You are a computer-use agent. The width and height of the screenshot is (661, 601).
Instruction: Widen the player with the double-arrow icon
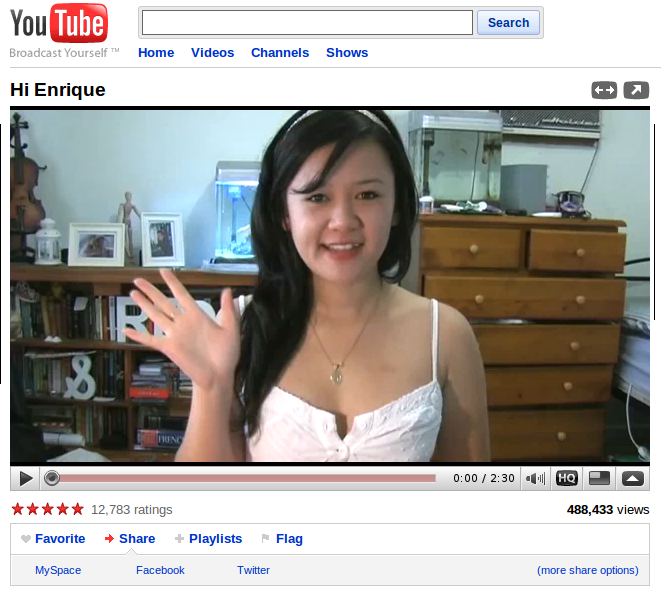[604, 91]
